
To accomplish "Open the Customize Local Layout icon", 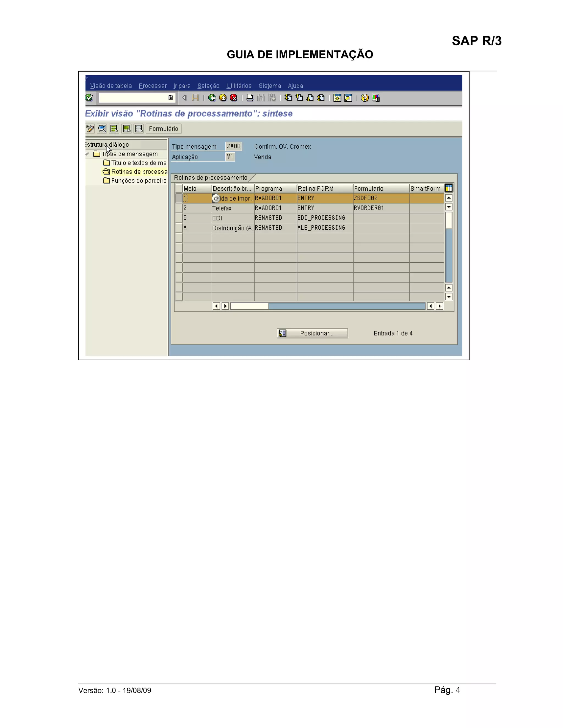I will point(376,98).
